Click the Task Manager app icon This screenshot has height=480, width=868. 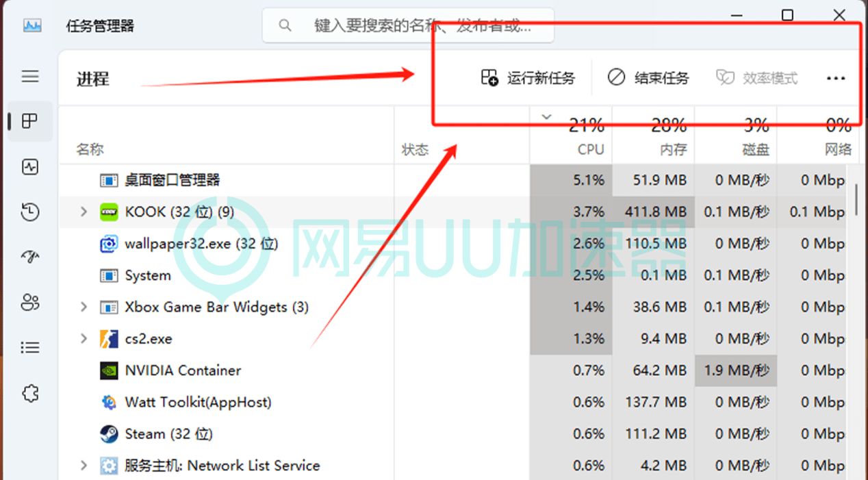click(x=32, y=26)
